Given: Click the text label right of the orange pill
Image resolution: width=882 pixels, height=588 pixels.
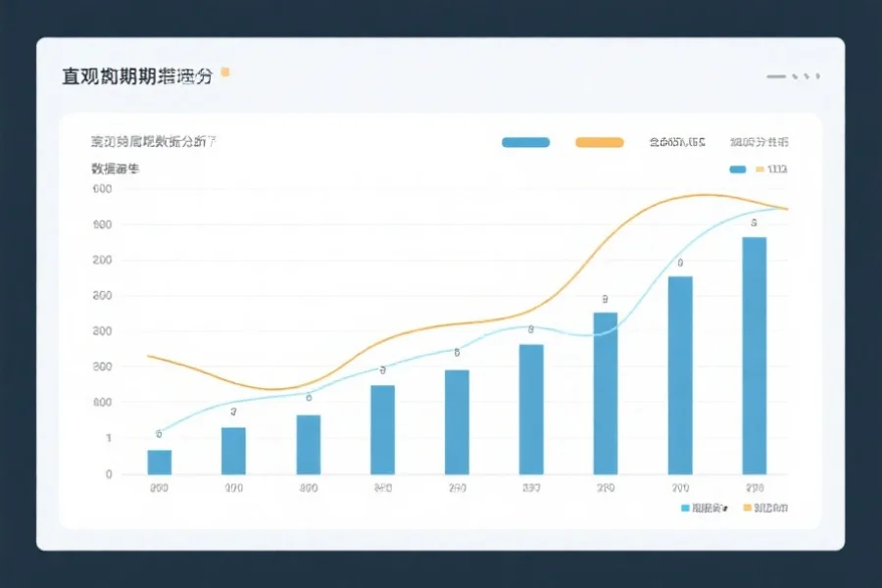Looking at the screenshot, I should point(677,142).
